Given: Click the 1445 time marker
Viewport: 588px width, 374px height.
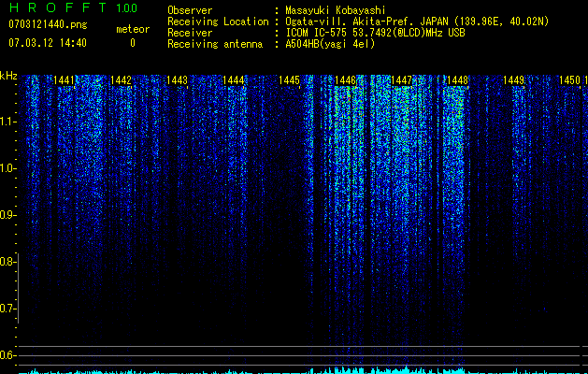Looking at the screenshot, I should coord(289,80).
